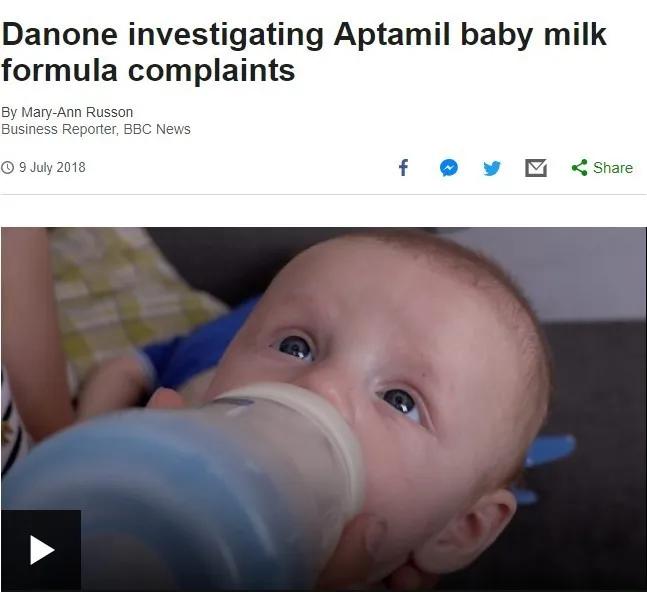Click the clock icon beside the date
This screenshot has width=647, height=592.
[x=8, y=167]
